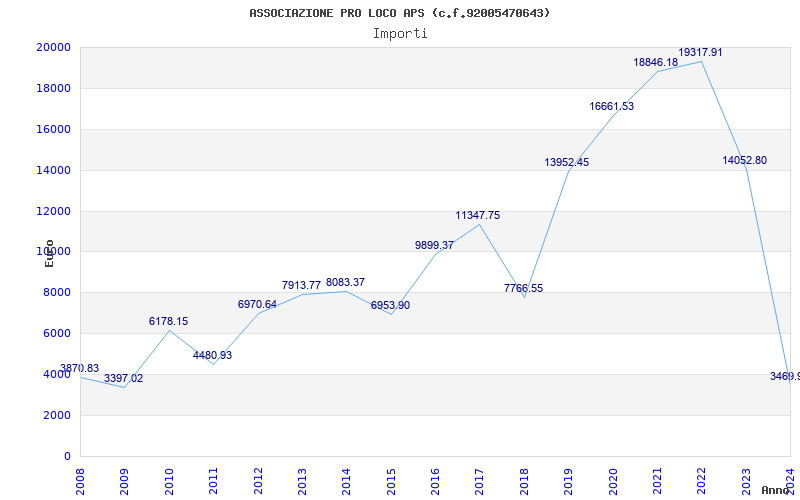Select x-axis year 2017
The height and width of the screenshot is (500, 800).
coord(480,481)
